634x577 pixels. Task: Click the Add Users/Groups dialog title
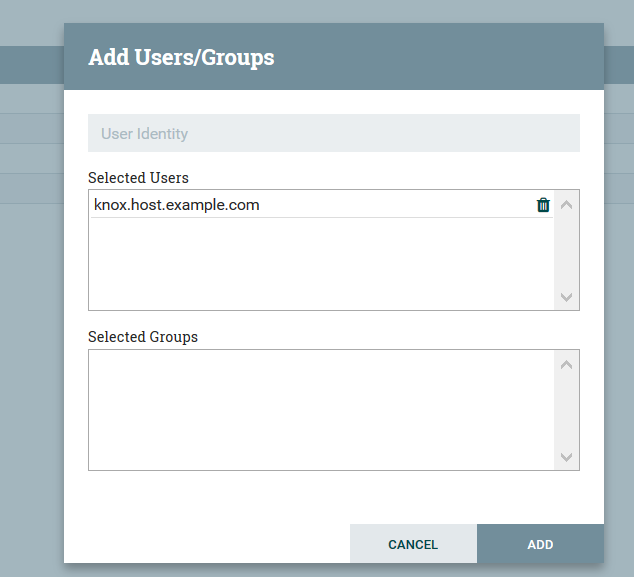[x=181, y=57]
